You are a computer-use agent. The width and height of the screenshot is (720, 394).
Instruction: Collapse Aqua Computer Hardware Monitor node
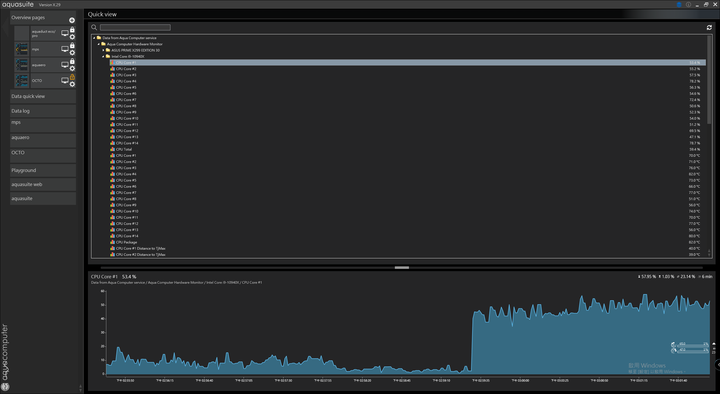point(99,44)
